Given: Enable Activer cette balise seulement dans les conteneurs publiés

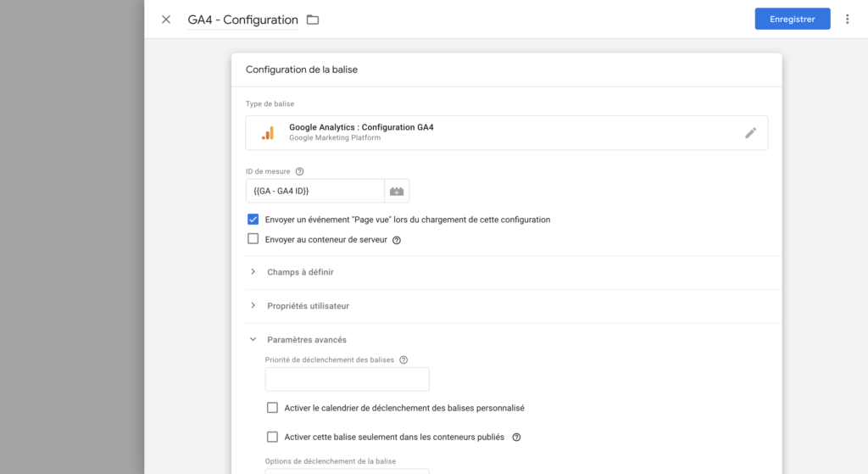Looking at the screenshot, I should click(x=272, y=437).
